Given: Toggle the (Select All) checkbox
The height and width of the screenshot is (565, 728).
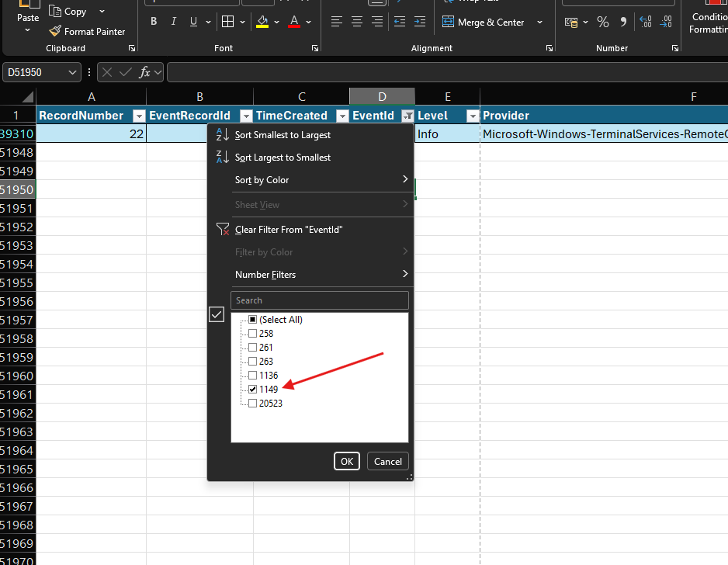Looking at the screenshot, I should [x=252, y=320].
